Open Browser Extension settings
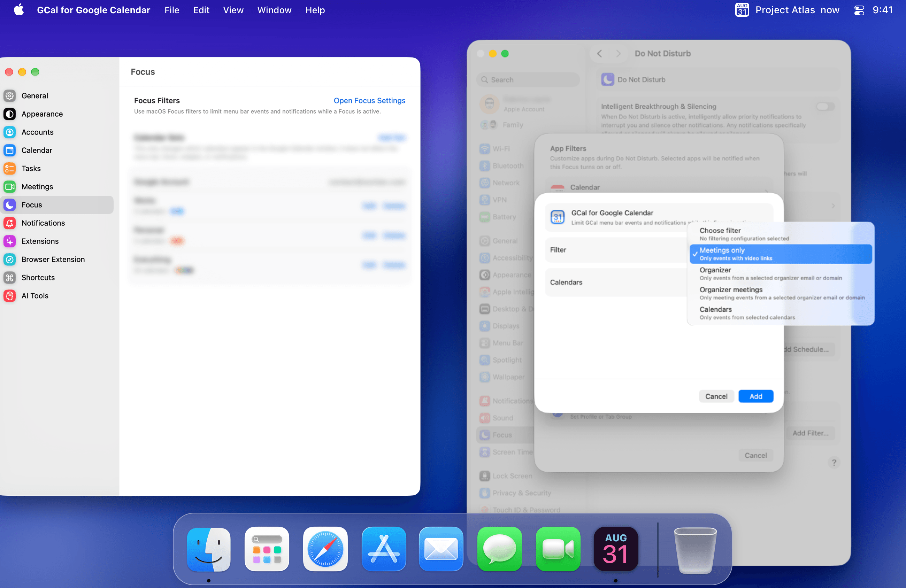The image size is (906, 588). (57, 259)
